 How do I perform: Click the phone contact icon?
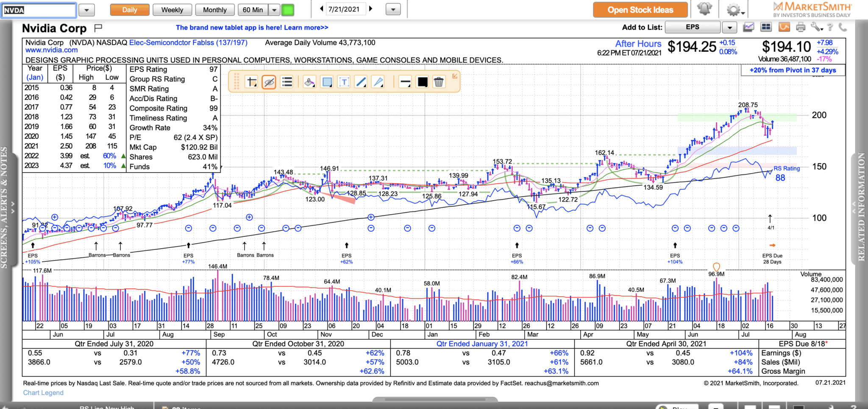843,27
